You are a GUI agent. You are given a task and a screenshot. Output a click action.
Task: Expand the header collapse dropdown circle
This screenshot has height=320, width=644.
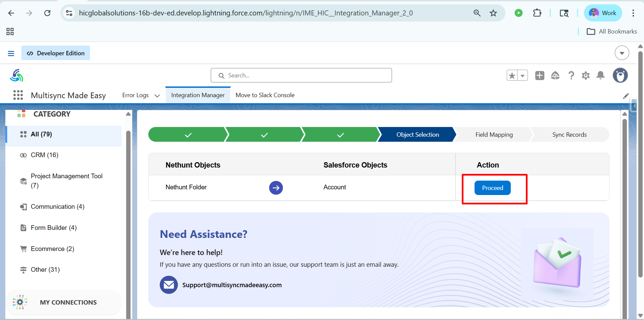[622, 53]
